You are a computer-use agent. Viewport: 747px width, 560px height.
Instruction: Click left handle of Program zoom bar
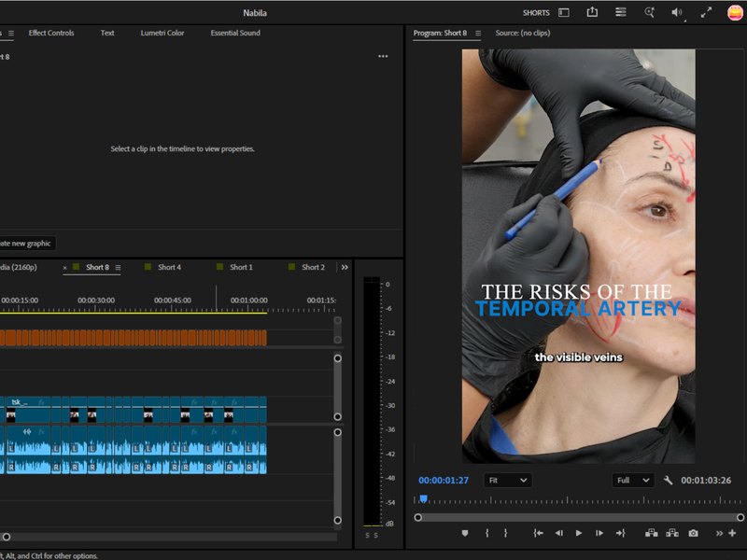pos(417,518)
